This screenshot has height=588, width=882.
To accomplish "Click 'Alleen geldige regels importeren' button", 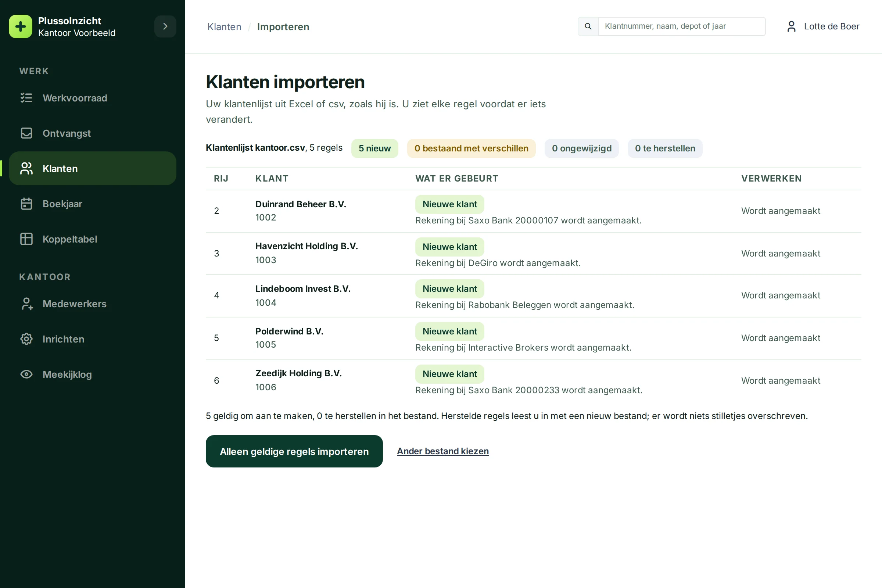I will pyautogui.click(x=294, y=451).
